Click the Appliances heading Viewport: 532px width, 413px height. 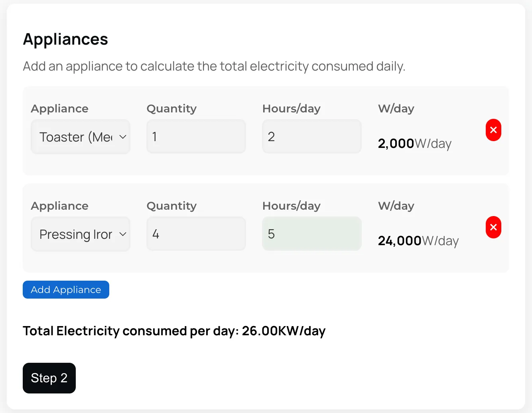[65, 39]
